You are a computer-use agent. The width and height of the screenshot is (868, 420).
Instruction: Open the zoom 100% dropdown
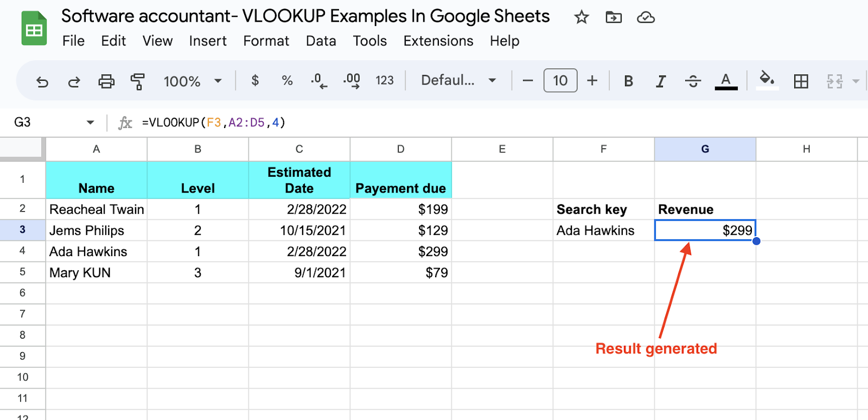click(x=193, y=81)
